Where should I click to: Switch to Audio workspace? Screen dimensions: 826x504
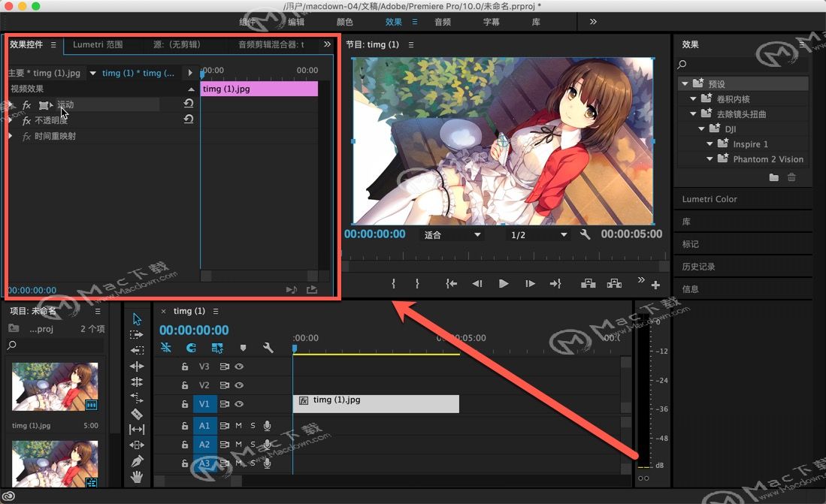tap(443, 22)
